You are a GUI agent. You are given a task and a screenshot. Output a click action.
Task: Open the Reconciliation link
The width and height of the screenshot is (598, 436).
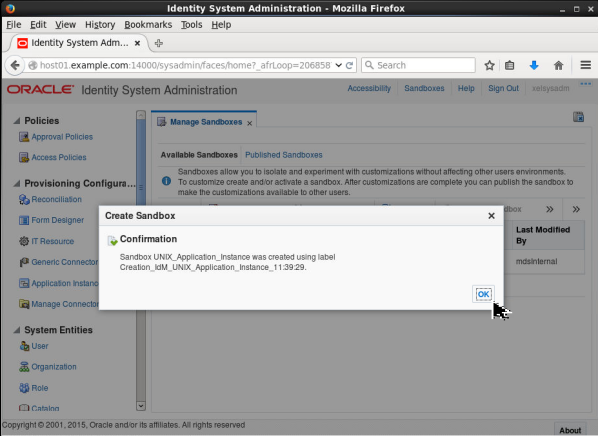pyautogui.click(x=56, y=199)
